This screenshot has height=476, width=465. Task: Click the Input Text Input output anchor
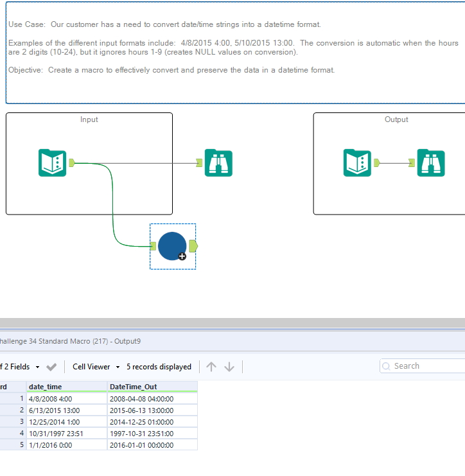pyautogui.click(x=72, y=163)
